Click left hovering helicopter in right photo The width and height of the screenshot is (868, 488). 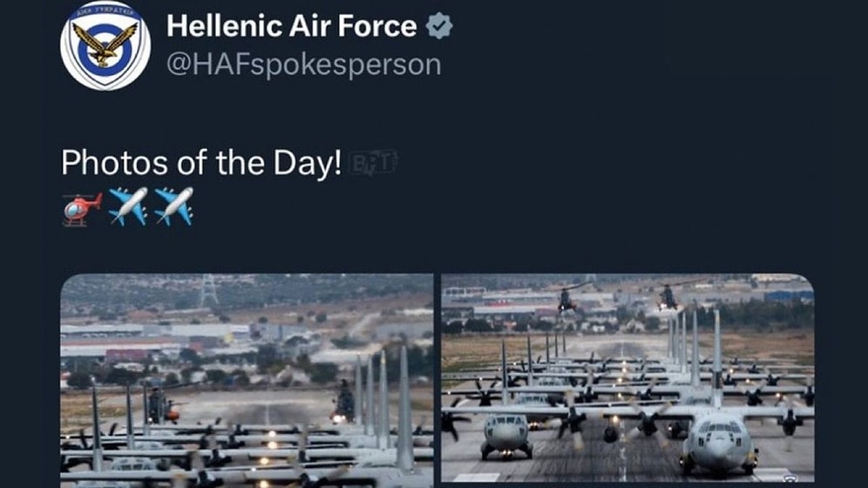(x=566, y=299)
